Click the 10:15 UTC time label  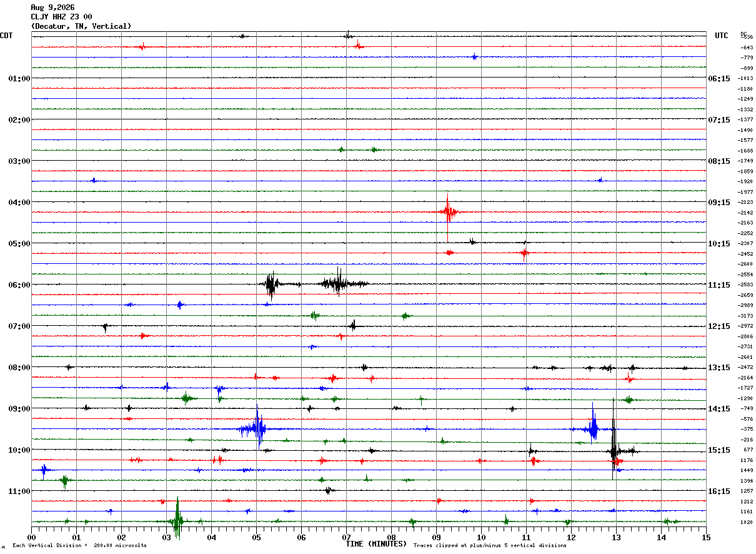click(x=719, y=244)
